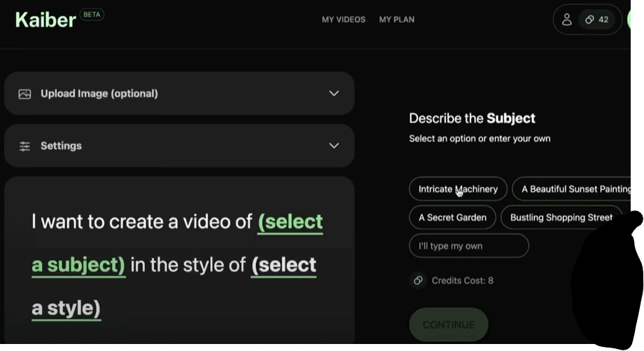Open My Plan page

coord(397,20)
